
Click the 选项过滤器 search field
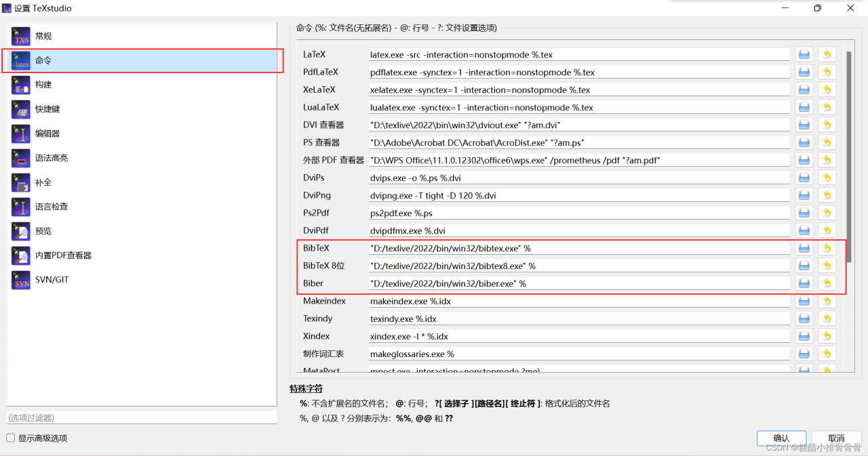142,417
